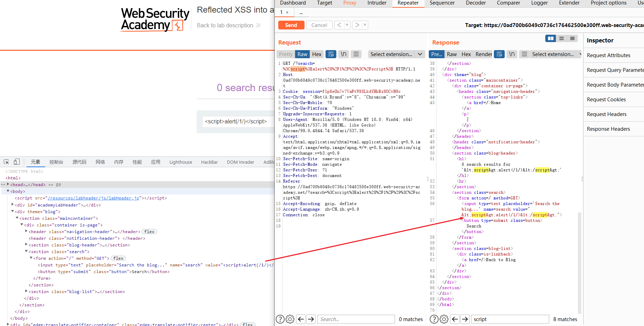Click the orange Send button
This screenshot has height=326, width=644.
tap(291, 25)
